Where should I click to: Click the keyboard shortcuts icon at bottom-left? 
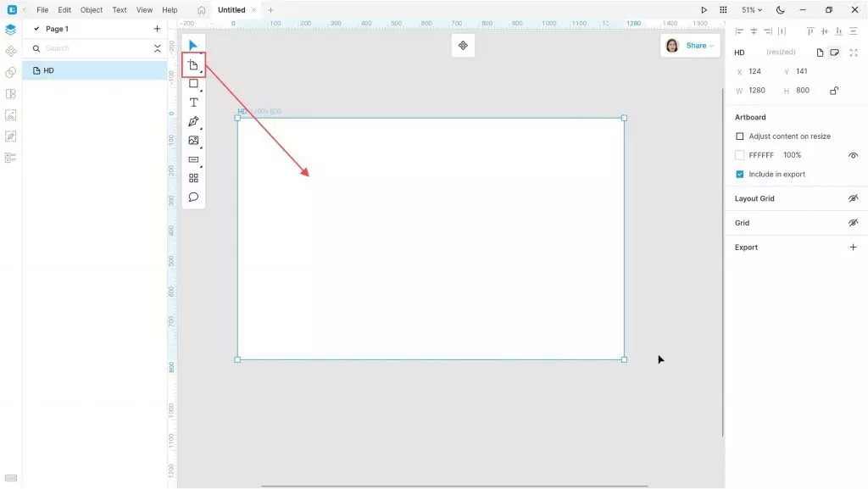pos(10,478)
